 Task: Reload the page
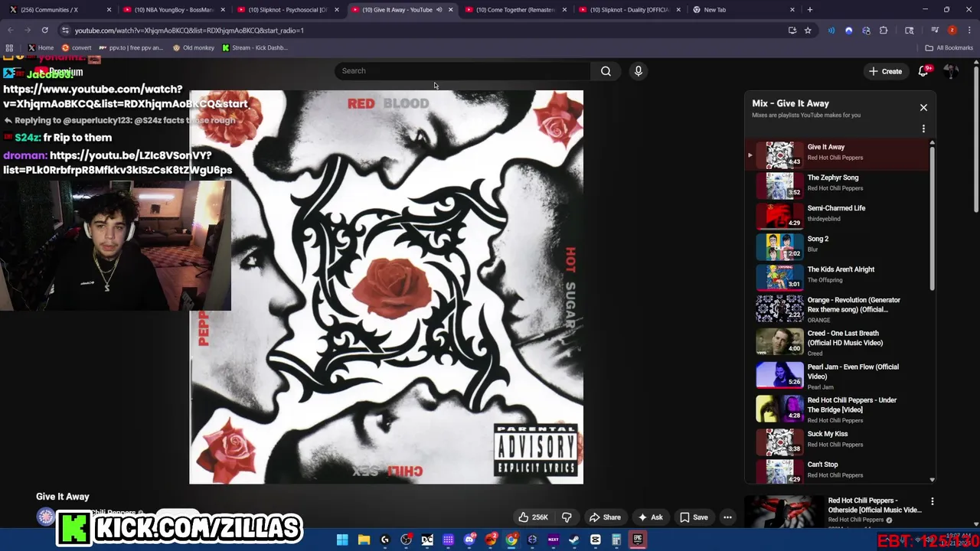point(44,31)
